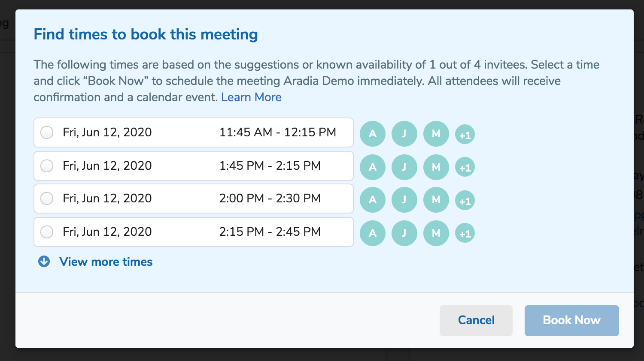Click avatar J for the 11:45 AM slot

404,134
